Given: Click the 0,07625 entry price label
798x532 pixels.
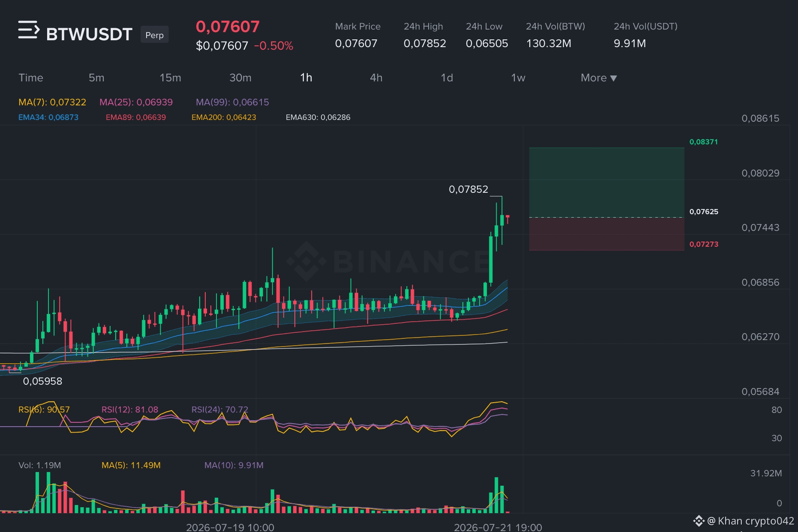Looking at the screenshot, I should 704,212.
